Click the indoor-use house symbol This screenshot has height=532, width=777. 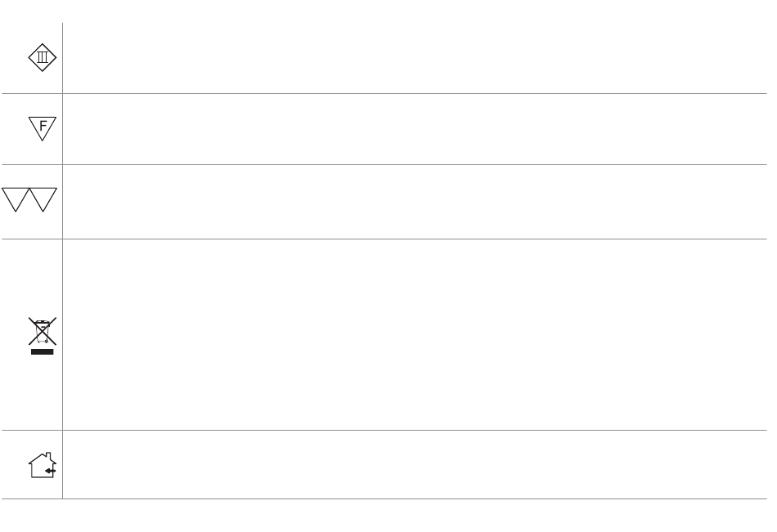(43, 464)
